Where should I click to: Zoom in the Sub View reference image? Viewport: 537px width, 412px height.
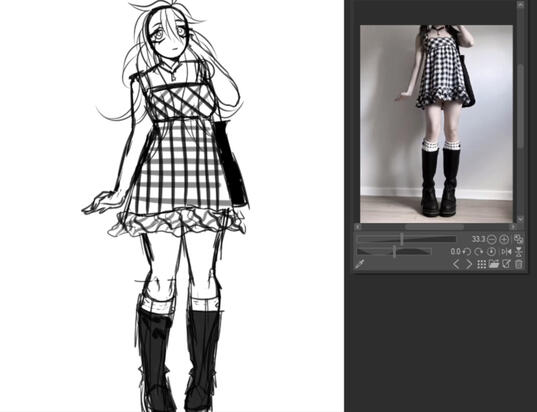[x=504, y=239]
